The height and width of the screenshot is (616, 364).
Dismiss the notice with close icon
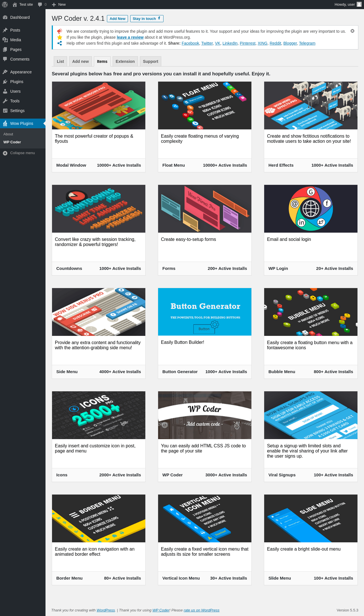(352, 31)
